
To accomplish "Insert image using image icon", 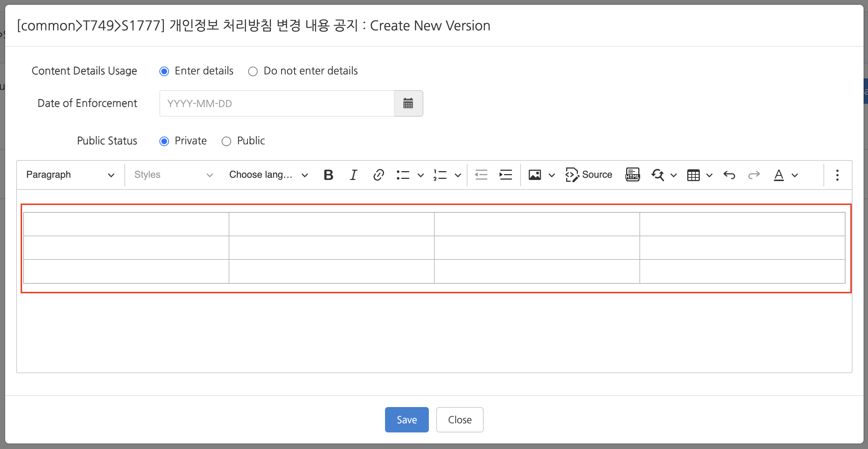I will click(534, 175).
